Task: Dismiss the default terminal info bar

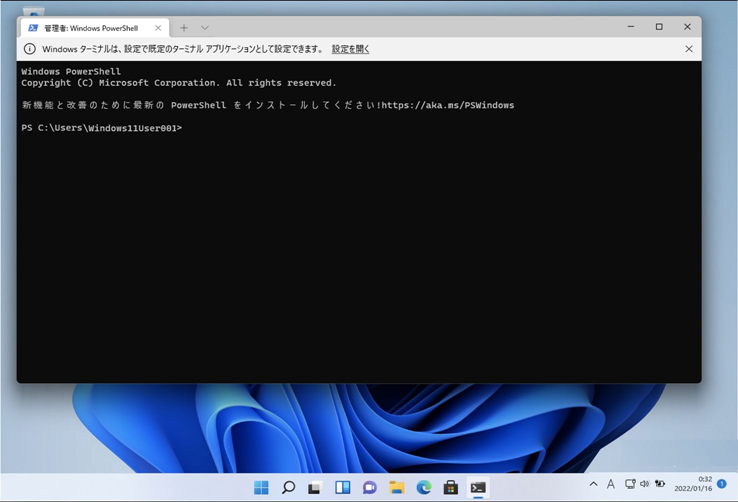Action: coord(689,49)
